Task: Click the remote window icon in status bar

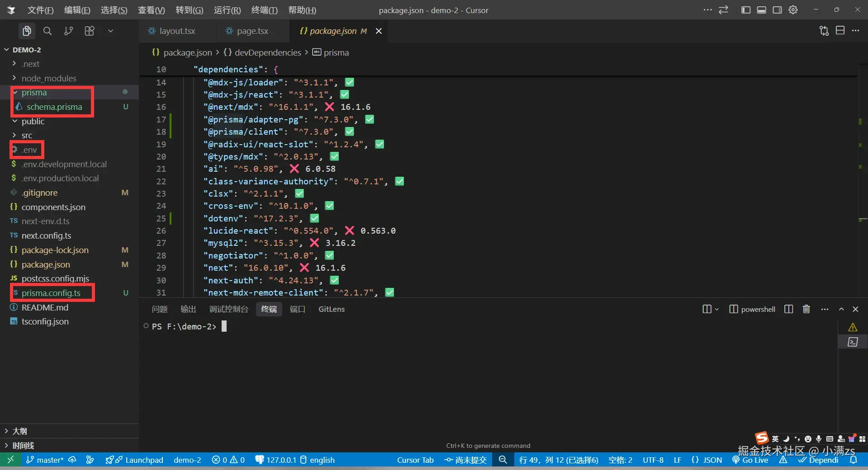Action: point(10,460)
